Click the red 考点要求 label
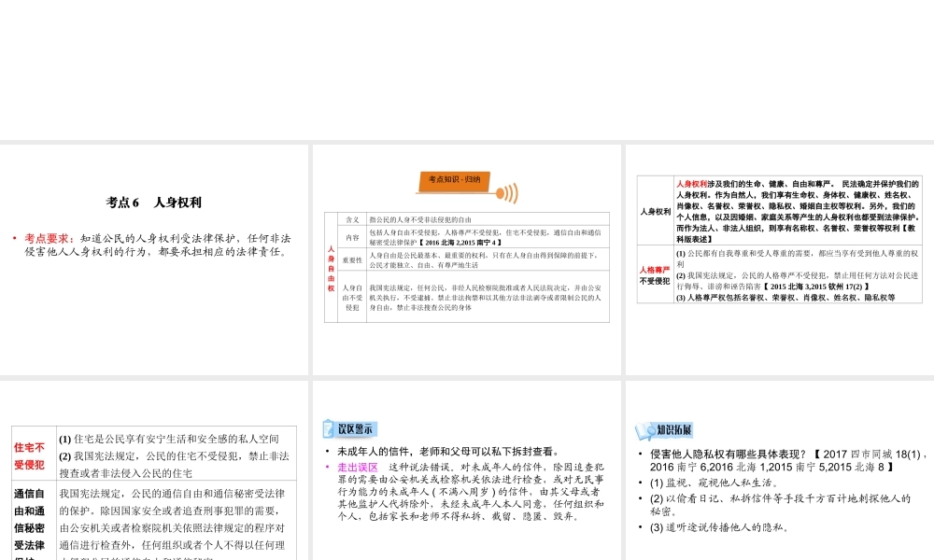Viewport: 934px width, 560px height. click(x=50, y=238)
